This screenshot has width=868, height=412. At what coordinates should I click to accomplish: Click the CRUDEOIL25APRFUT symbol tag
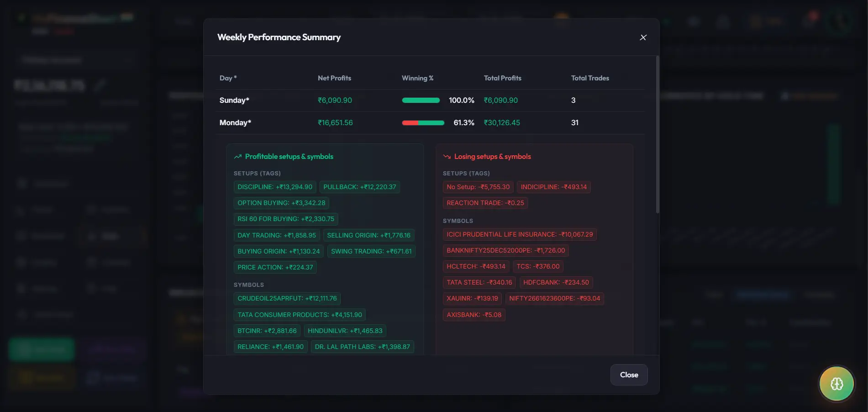(287, 298)
